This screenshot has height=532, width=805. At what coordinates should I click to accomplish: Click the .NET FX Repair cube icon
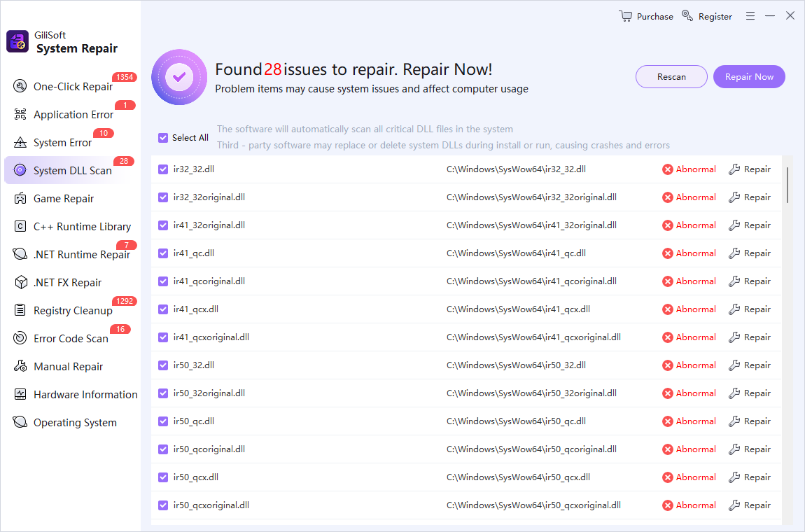tap(20, 282)
